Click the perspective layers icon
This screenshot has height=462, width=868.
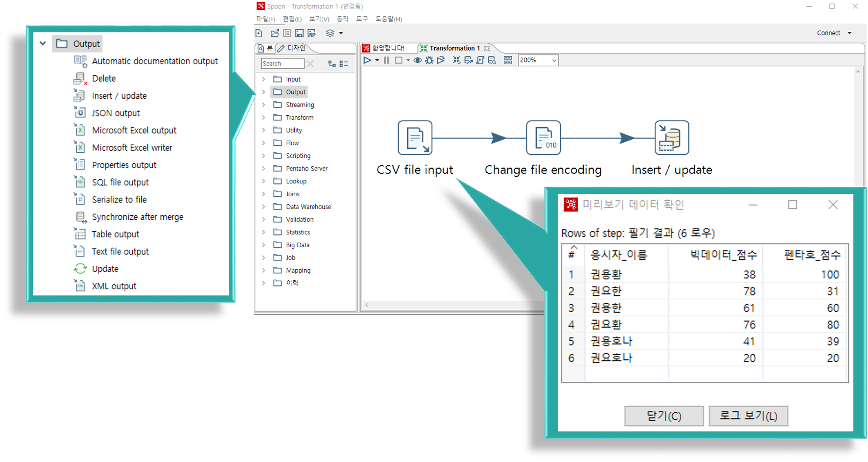coord(330,33)
